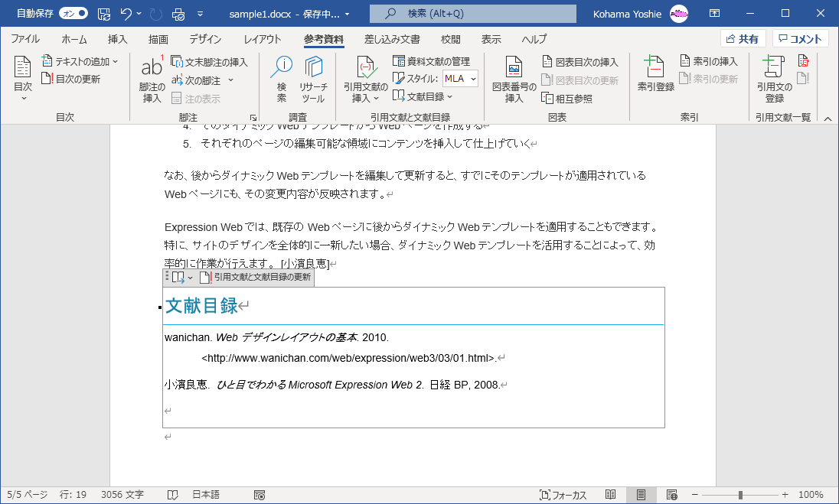Click 資料文献の管理 button

(x=431, y=61)
